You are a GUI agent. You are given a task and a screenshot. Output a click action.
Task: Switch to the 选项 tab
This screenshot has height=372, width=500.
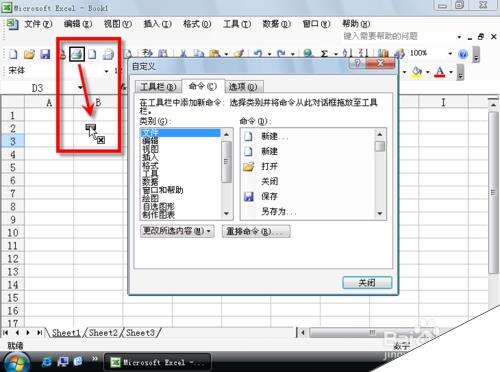(243, 87)
